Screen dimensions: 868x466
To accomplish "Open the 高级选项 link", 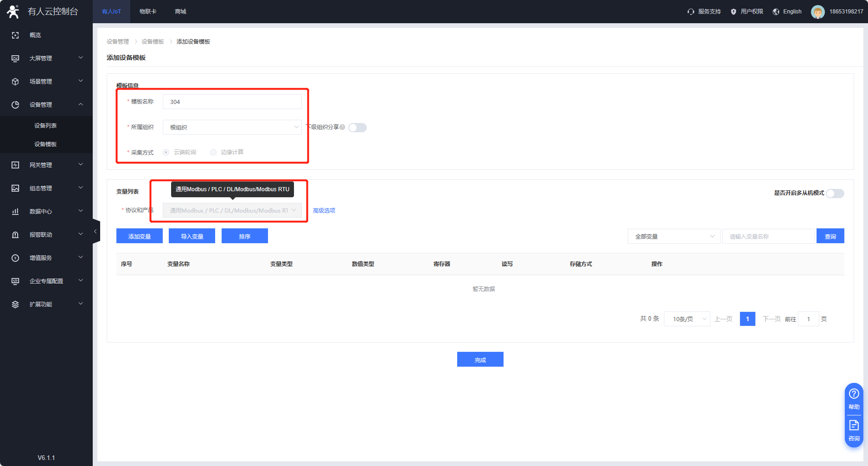I will [324, 211].
